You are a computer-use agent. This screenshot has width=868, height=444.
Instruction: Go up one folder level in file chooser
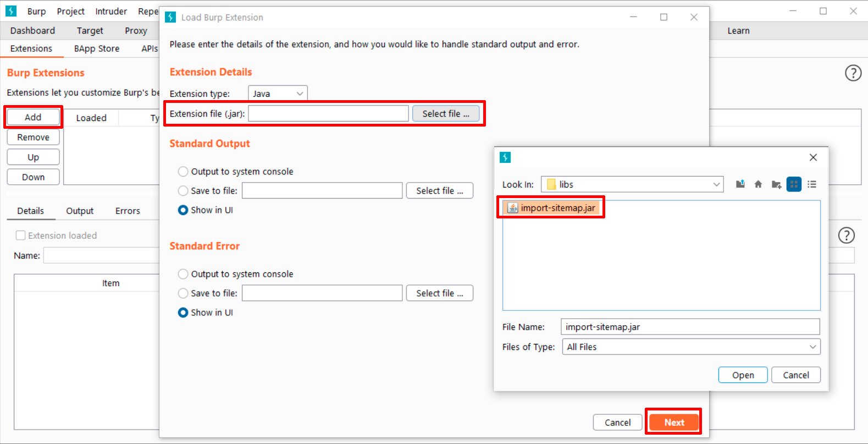(740, 184)
